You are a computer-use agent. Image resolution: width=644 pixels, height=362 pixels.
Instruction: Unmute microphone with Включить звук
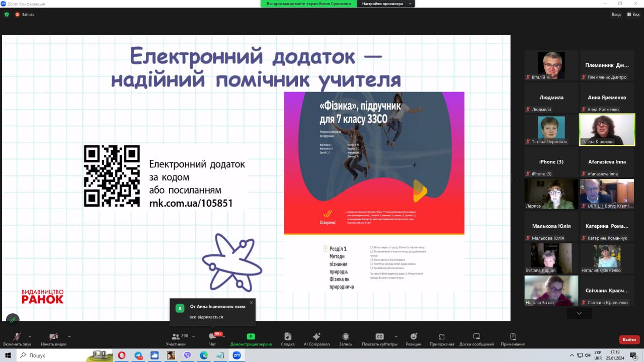click(x=17, y=337)
